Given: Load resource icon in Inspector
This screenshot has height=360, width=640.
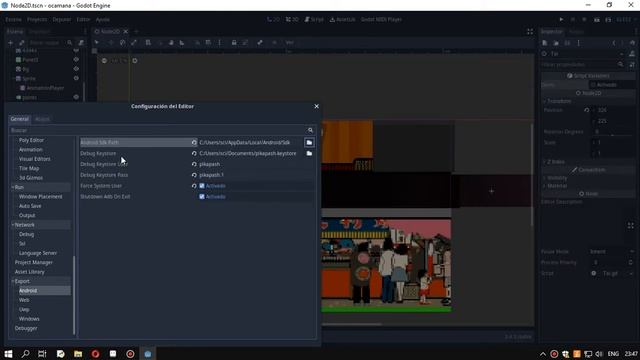Looking at the screenshot, I should click(556, 43).
